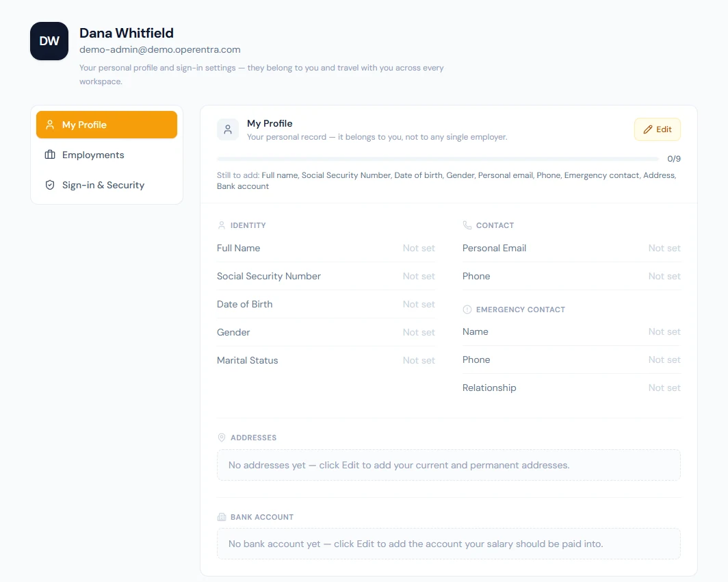728x582 pixels.
Task: Click the Date of Birth label
Action: coord(245,304)
